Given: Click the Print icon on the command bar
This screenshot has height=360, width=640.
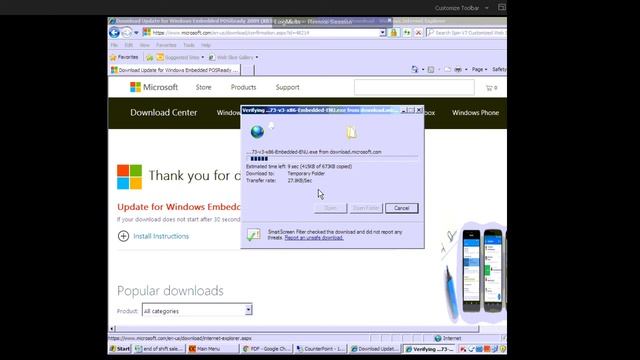Looking at the screenshot, I should pyautogui.click(x=458, y=70).
